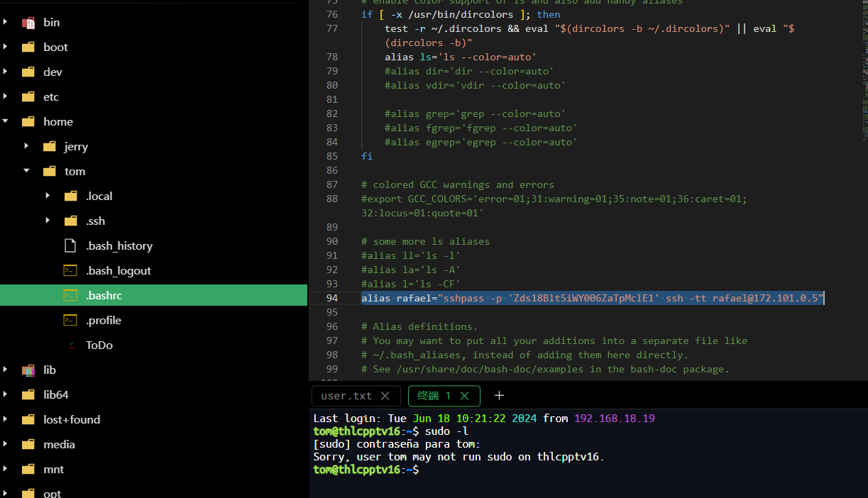Click "# Alias definitions." comment line
This screenshot has height=498, width=868.
(x=419, y=326)
